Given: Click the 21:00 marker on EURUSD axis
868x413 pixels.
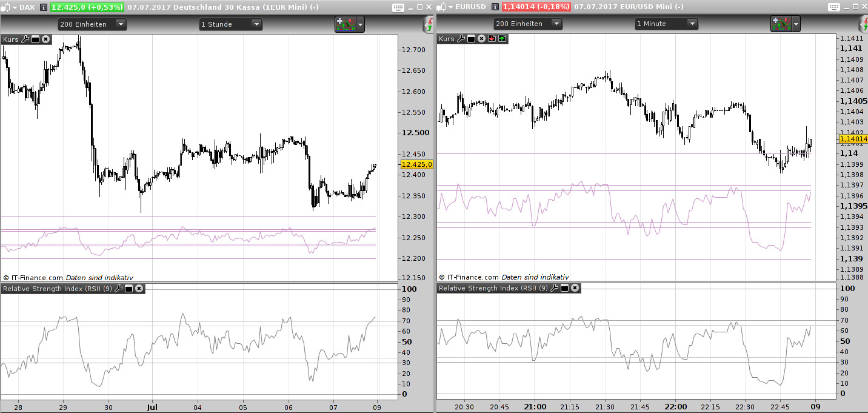Looking at the screenshot, I should pyautogui.click(x=535, y=406).
